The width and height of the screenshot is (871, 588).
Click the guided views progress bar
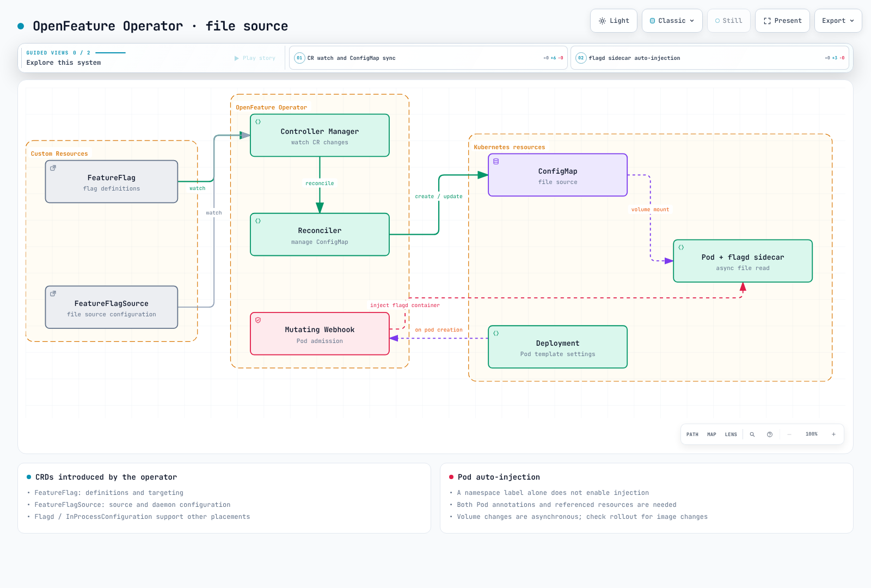click(x=111, y=53)
